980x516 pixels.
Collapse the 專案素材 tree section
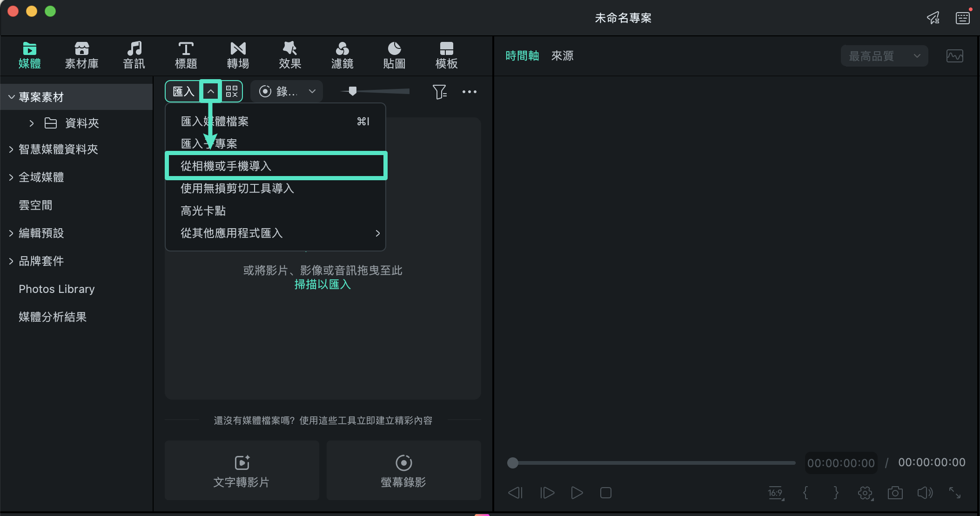point(12,97)
